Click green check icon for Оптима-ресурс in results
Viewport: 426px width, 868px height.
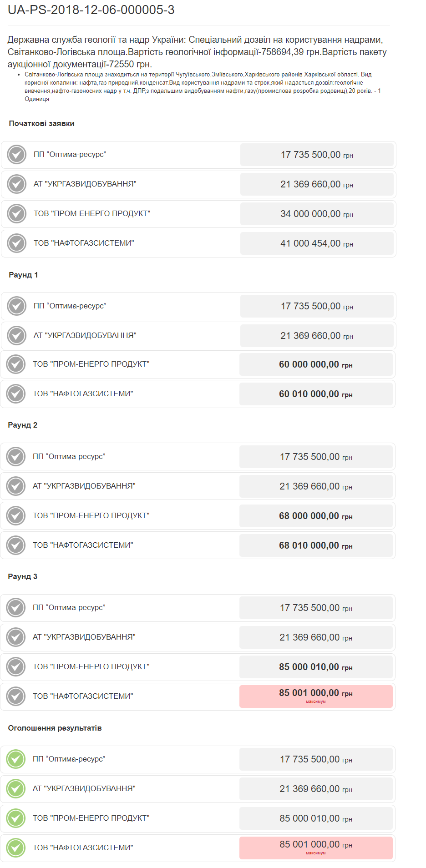click(x=16, y=759)
